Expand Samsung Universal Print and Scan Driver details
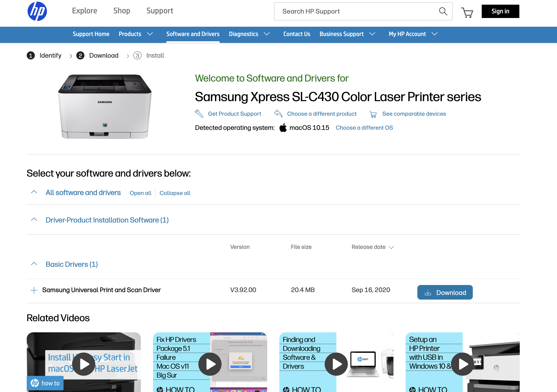The width and height of the screenshot is (557, 392). click(34, 290)
